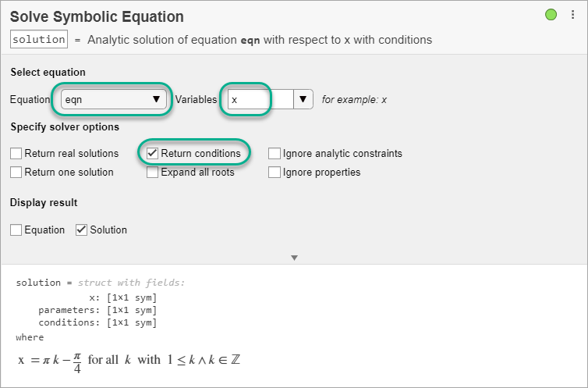
Task: Uncheck Return conditions checkbox
Action: tap(153, 154)
